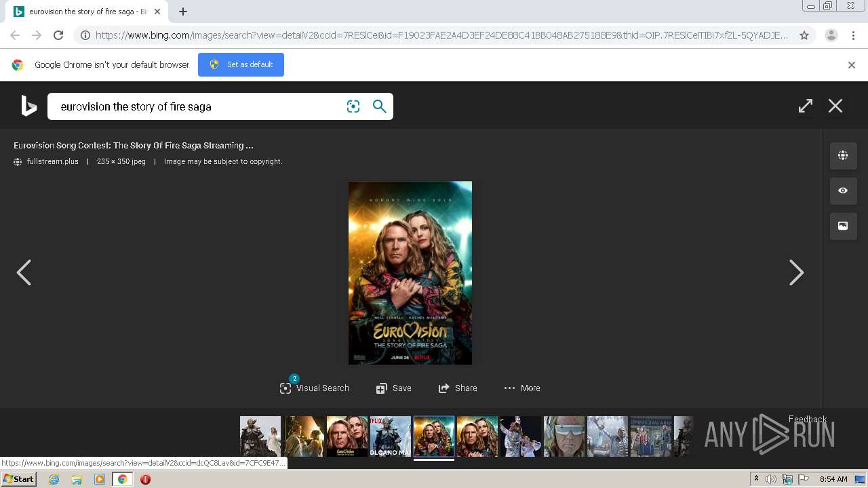Expand image to full view with diagonal arrows
Screen dimensions: 868x488
(805, 106)
